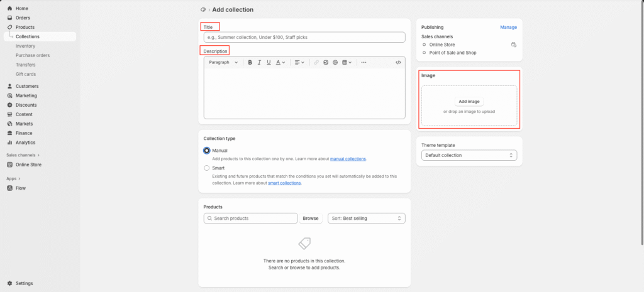Screen dimensions: 644x292
Task: Click the collection Title input field
Action: [304, 37]
